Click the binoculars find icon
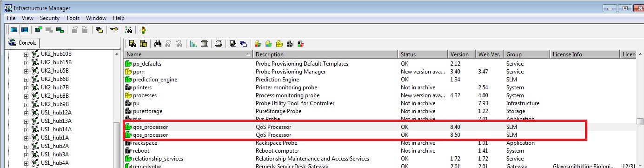This screenshot has width=644, height=168. 158,44
